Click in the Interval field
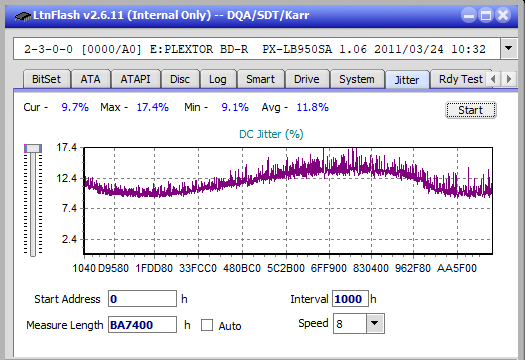525x360 pixels. pos(350,299)
